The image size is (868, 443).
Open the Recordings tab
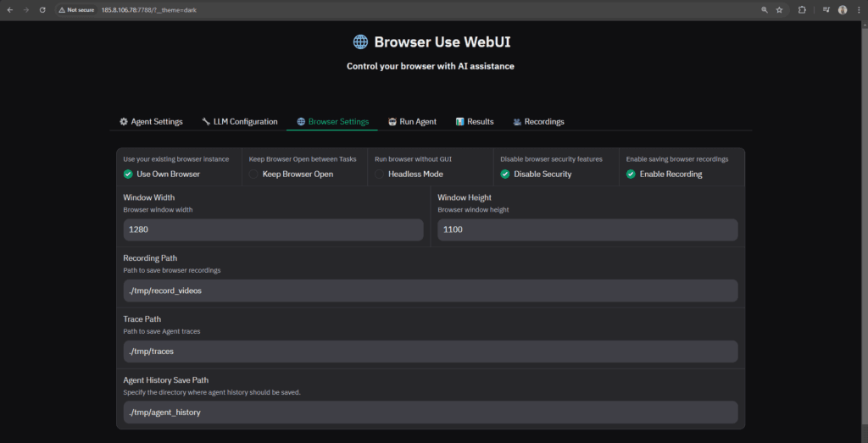[538, 122]
